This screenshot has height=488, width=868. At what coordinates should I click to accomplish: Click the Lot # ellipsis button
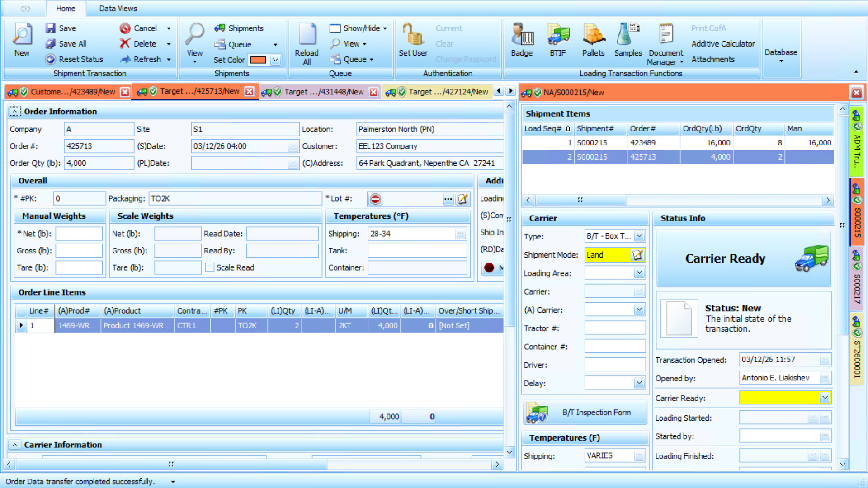[448, 199]
